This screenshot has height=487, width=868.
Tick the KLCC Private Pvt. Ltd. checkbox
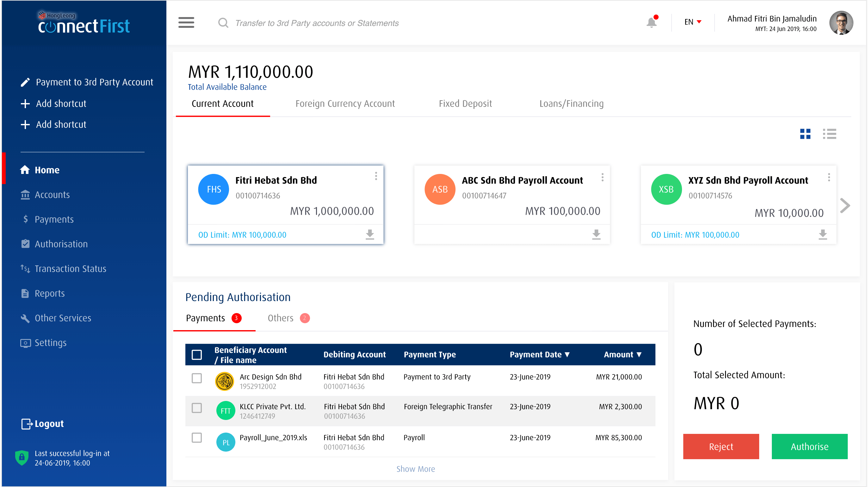pos(196,408)
